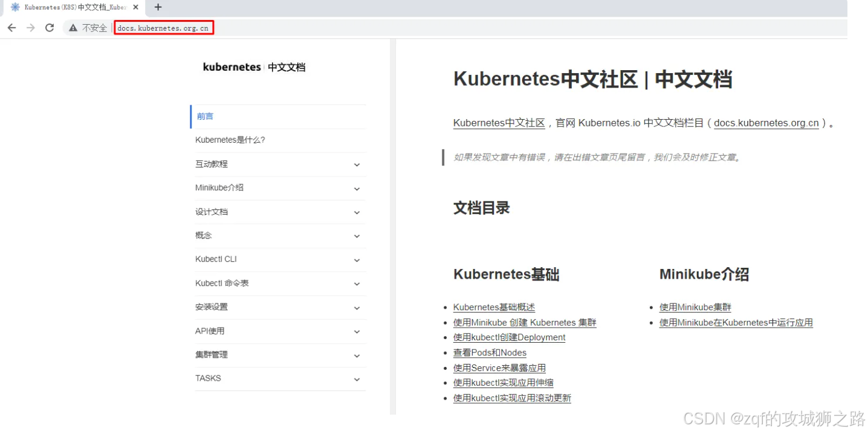Open Kubectl 命令表 in the sidebar
This screenshot has height=434, width=868.
point(222,283)
